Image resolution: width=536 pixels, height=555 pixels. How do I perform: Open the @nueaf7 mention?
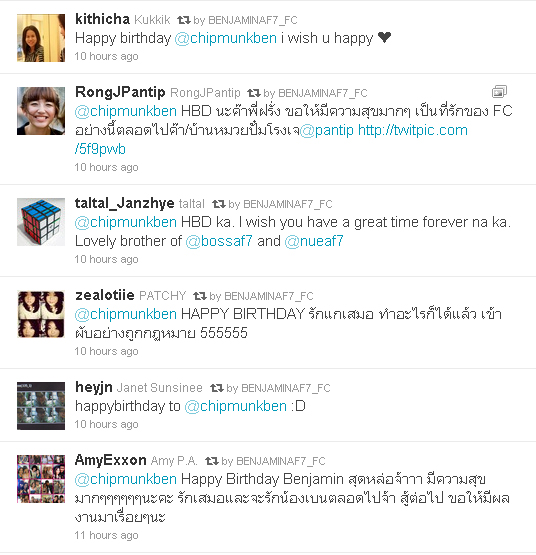click(x=314, y=241)
